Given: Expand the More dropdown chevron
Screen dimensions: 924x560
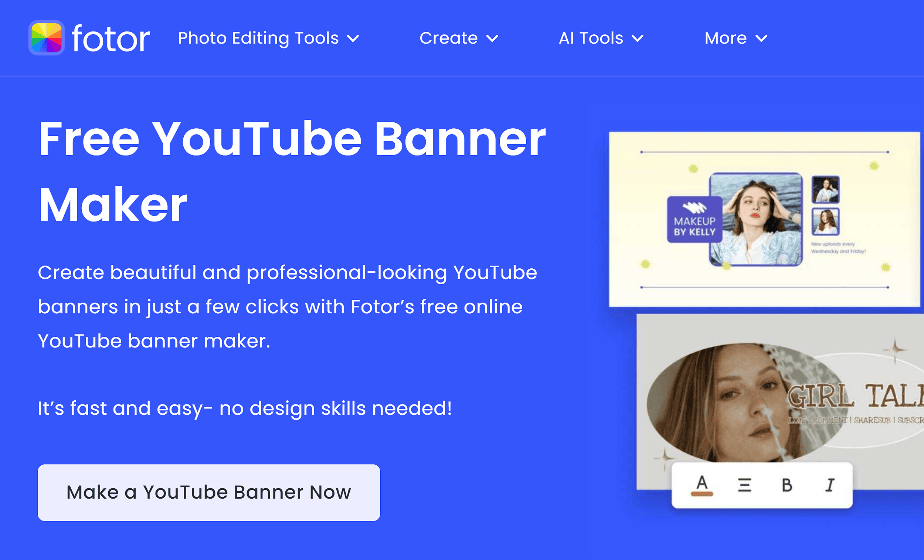Looking at the screenshot, I should [761, 38].
